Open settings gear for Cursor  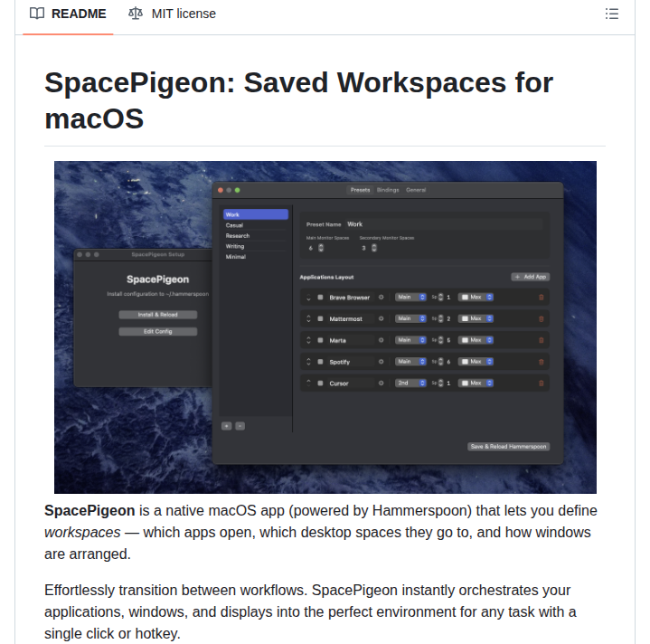tap(381, 384)
